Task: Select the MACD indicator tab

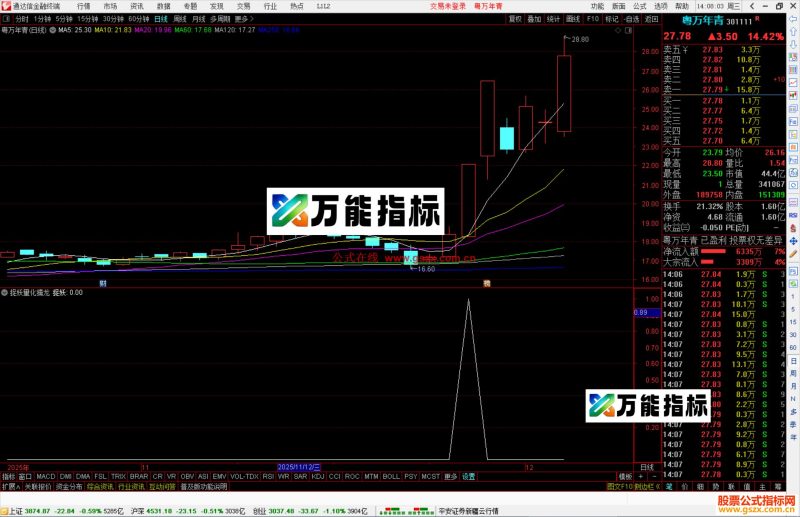Action: [45, 476]
